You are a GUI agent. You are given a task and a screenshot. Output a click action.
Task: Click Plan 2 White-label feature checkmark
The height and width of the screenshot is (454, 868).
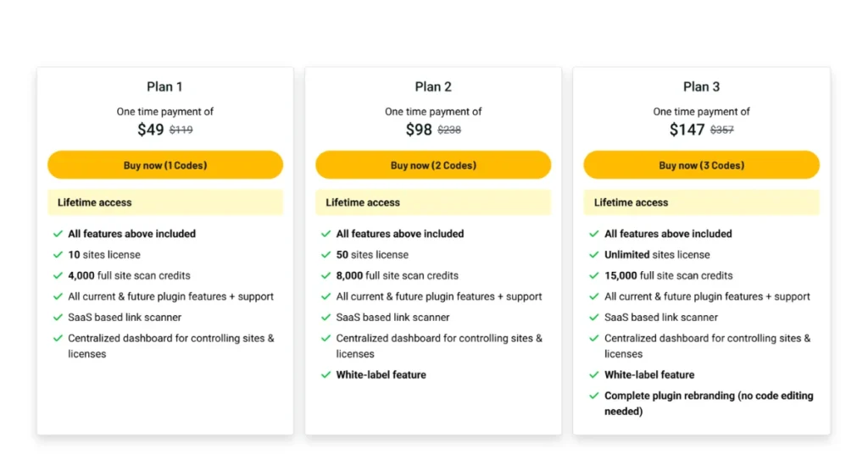pos(325,375)
